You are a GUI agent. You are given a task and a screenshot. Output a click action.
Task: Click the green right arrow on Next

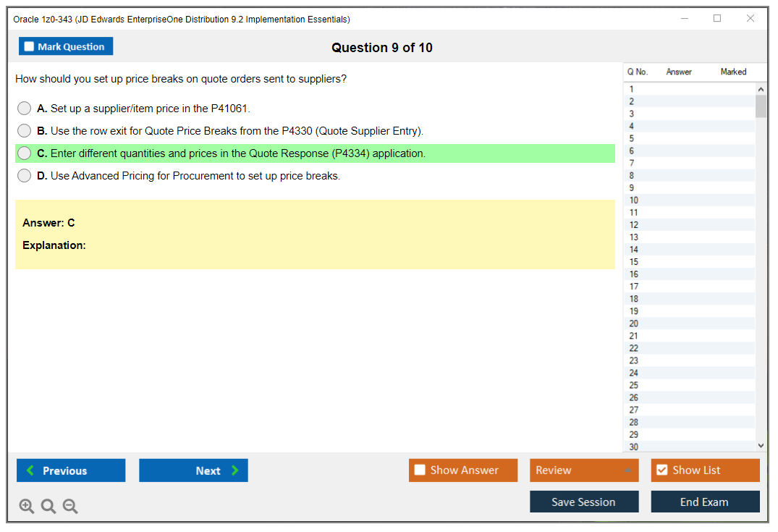234,470
